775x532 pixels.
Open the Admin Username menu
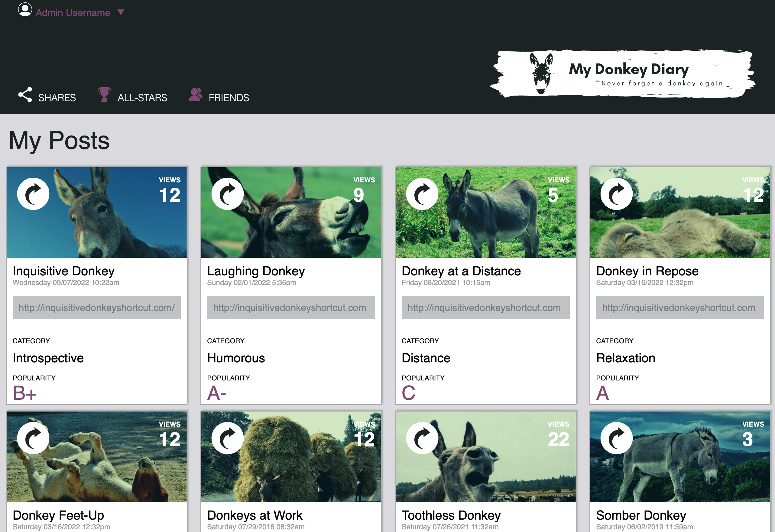(x=73, y=13)
